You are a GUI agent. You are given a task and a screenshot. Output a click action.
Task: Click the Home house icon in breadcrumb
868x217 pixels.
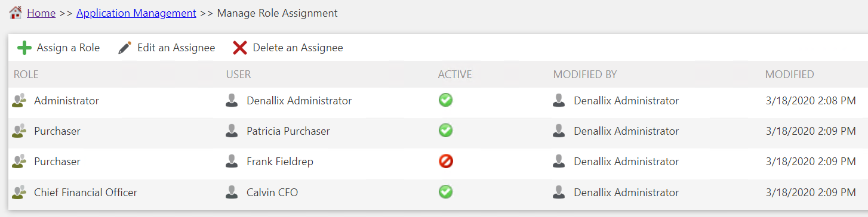coord(16,13)
